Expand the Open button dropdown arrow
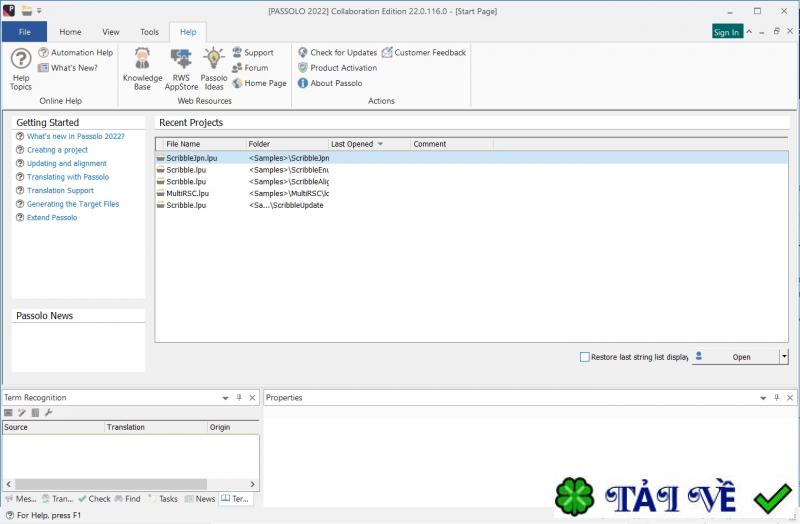 (x=784, y=357)
